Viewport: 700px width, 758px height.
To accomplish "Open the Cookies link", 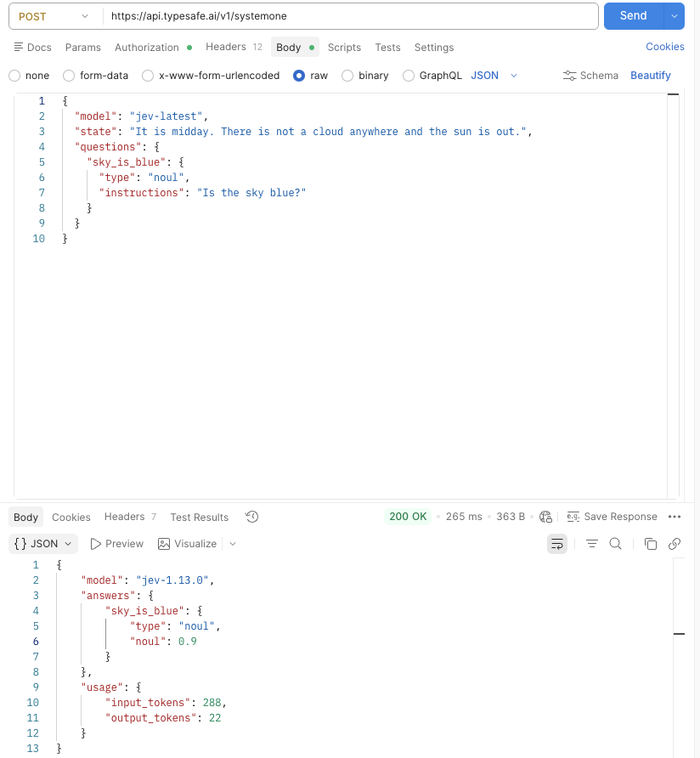I will tap(664, 47).
